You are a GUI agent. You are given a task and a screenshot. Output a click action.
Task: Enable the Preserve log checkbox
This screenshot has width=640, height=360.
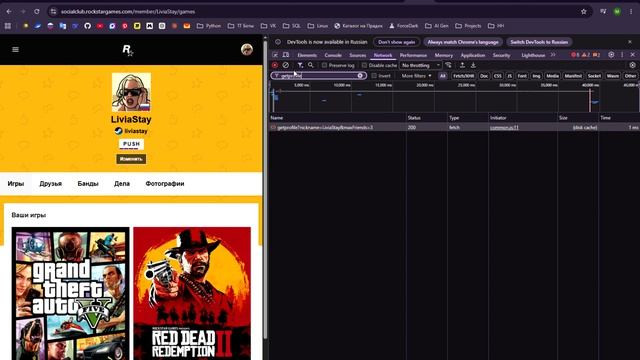pyautogui.click(x=324, y=65)
